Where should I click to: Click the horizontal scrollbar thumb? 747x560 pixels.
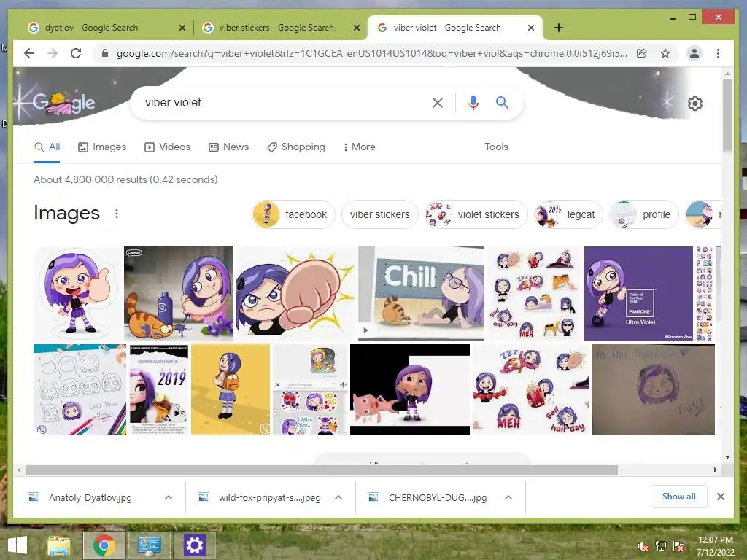[x=322, y=470]
